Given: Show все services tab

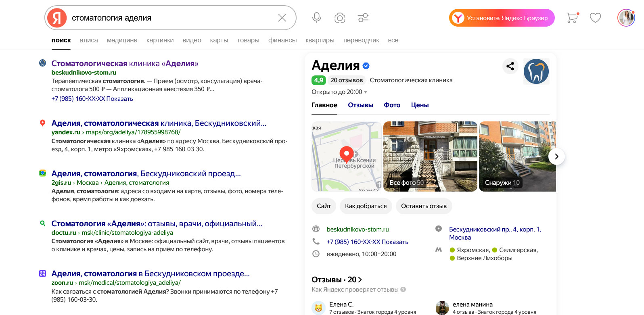Looking at the screenshot, I should (393, 40).
